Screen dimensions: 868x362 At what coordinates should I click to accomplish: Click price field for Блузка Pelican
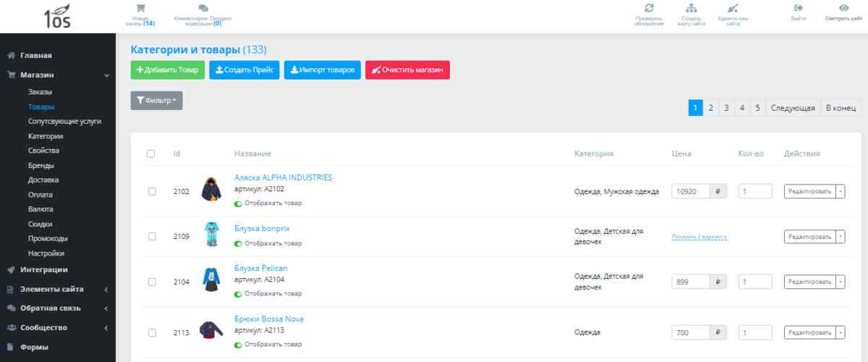(x=692, y=282)
